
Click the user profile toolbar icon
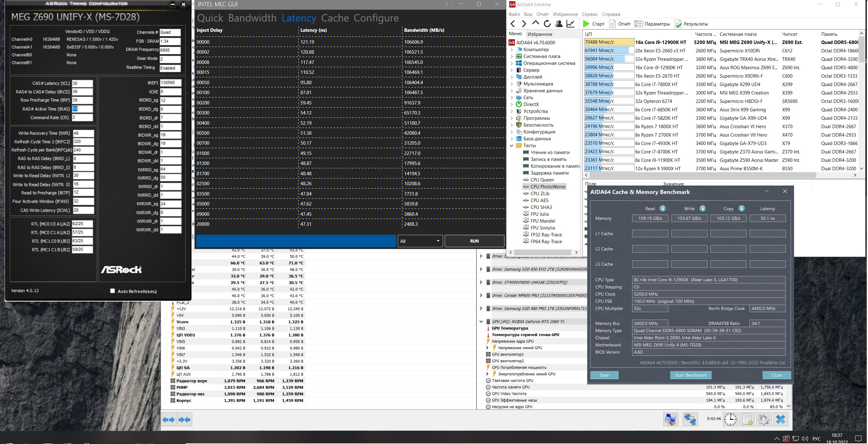(559, 24)
